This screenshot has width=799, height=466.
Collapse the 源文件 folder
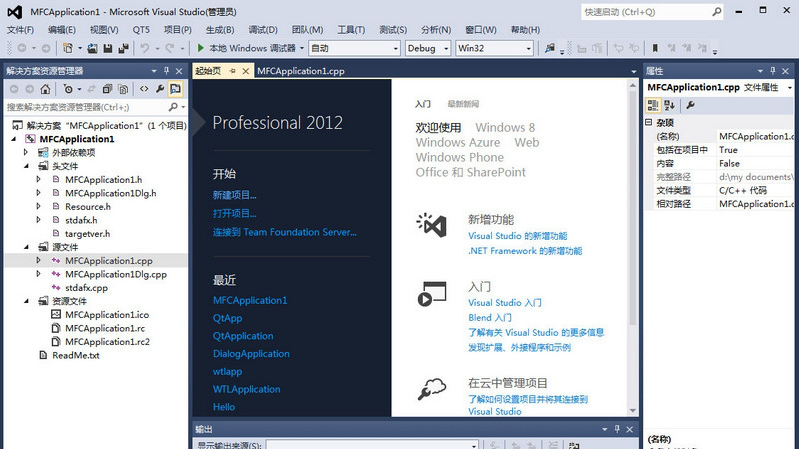click(x=26, y=247)
